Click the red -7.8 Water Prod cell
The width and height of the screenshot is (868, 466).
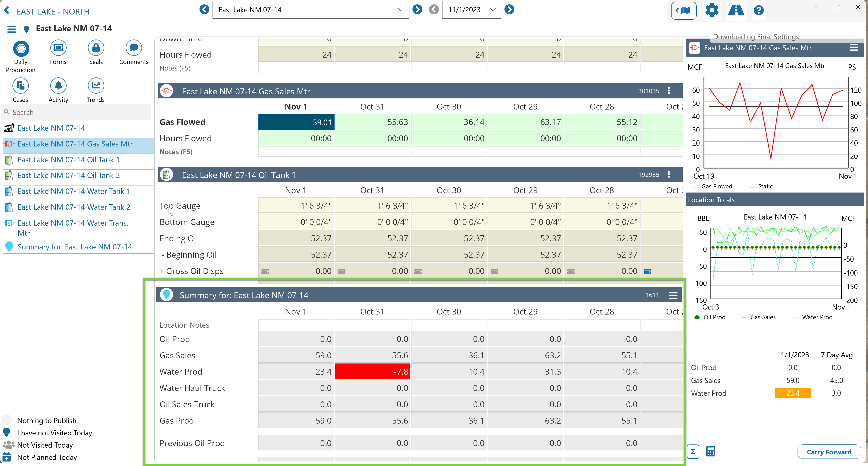point(372,372)
